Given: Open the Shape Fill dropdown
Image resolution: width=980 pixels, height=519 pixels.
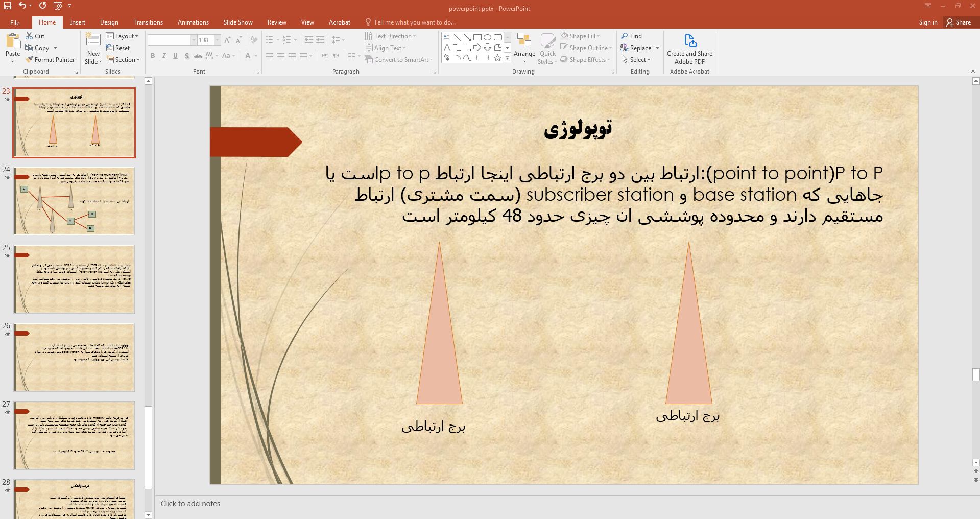Looking at the screenshot, I should pos(580,36).
